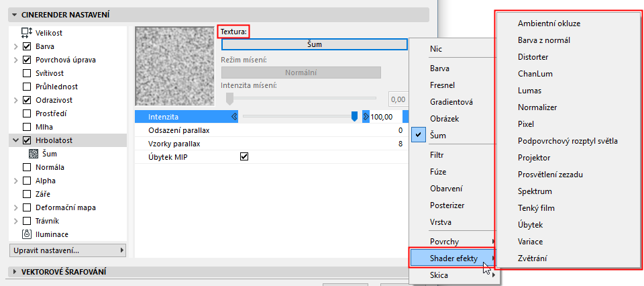Click the Šum noise sub-item icon

(x=34, y=154)
